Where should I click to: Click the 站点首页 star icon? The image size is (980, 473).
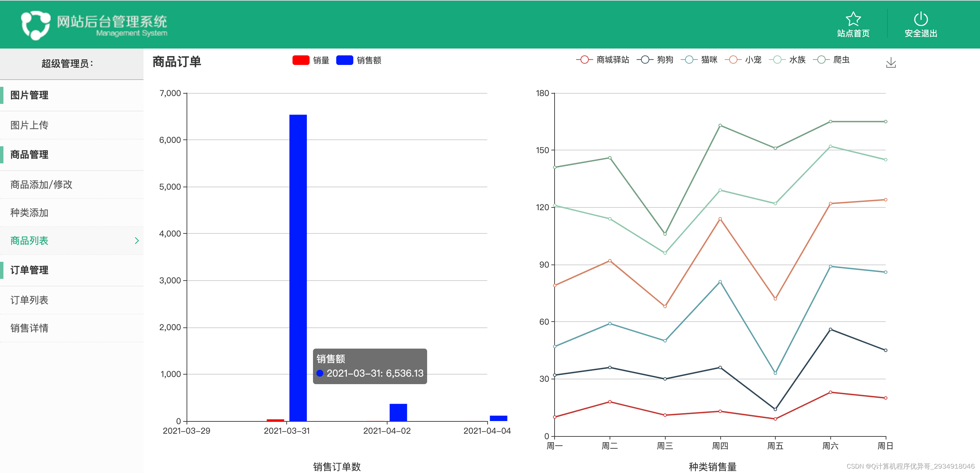(853, 19)
